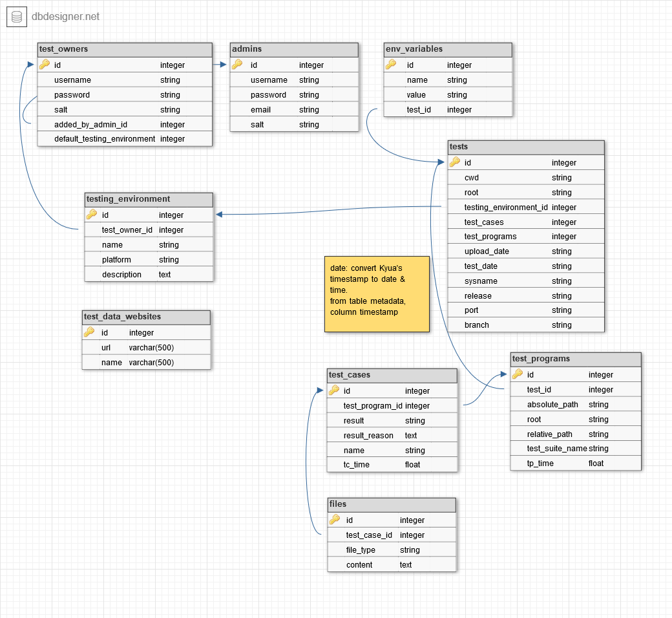Click the primary key icon in test_programs table

coord(518,374)
